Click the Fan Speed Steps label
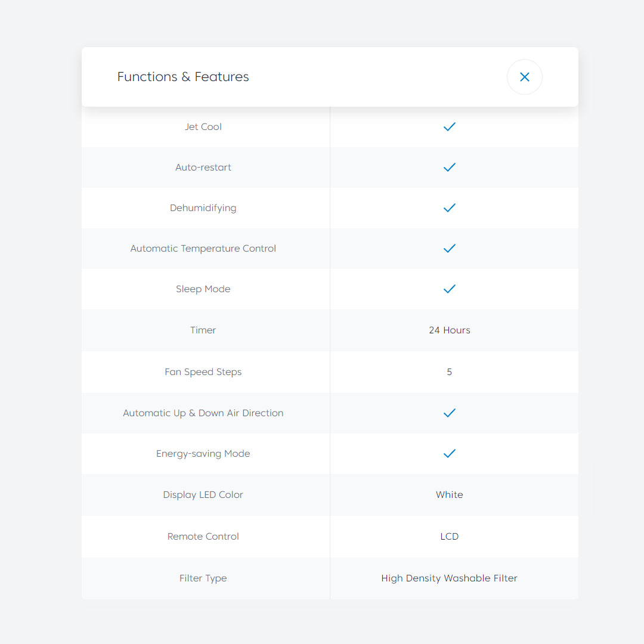This screenshot has width=644, height=644. [x=203, y=371]
